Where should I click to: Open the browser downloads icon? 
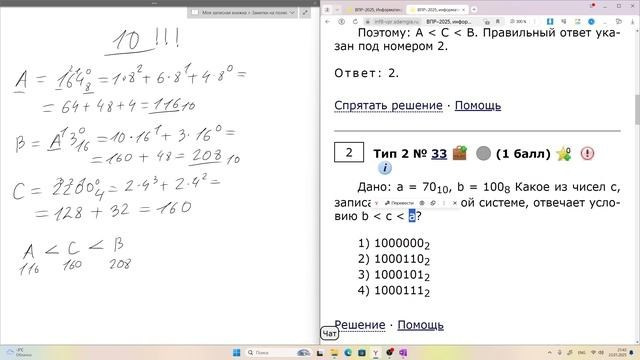[x=632, y=22]
